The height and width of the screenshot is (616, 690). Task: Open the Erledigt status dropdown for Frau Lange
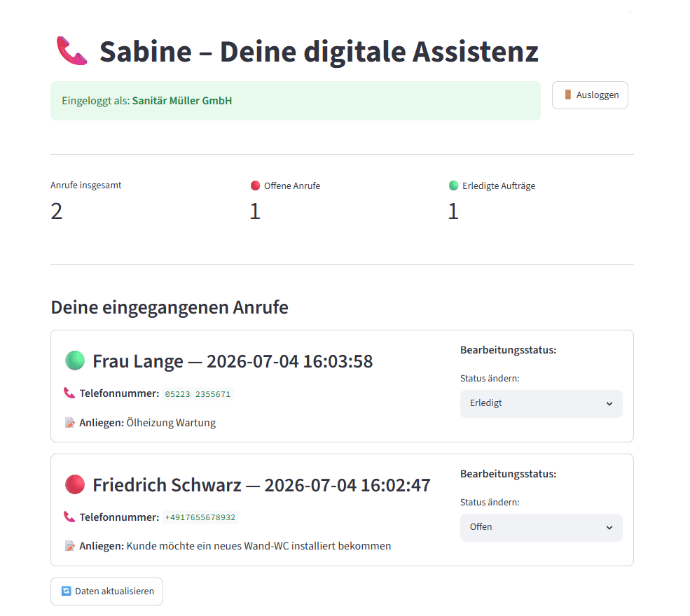point(541,404)
